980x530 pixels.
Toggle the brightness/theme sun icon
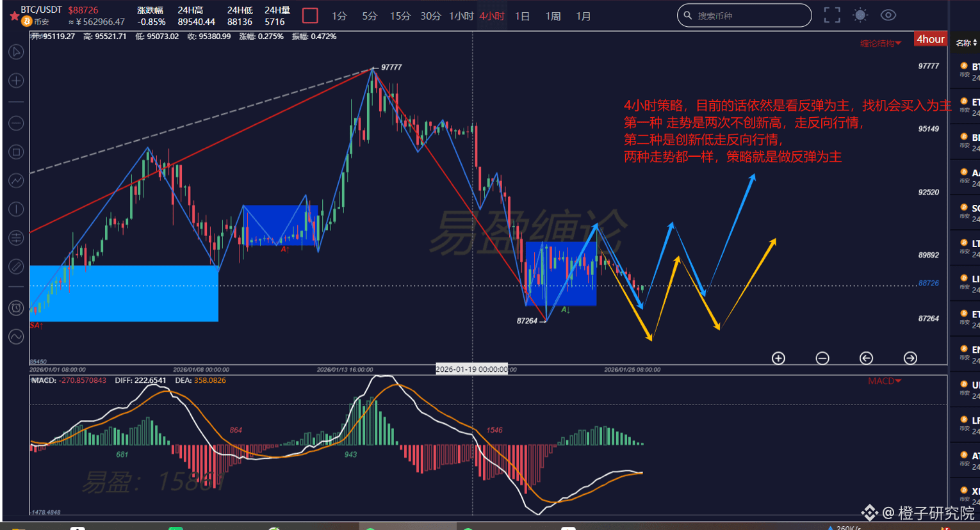(x=860, y=15)
